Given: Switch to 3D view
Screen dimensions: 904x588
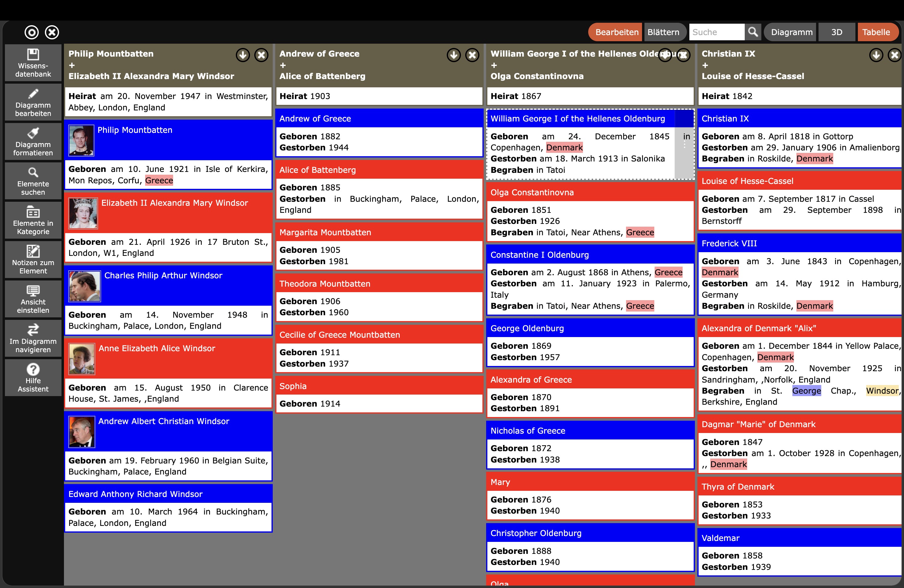Looking at the screenshot, I should 837,32.
